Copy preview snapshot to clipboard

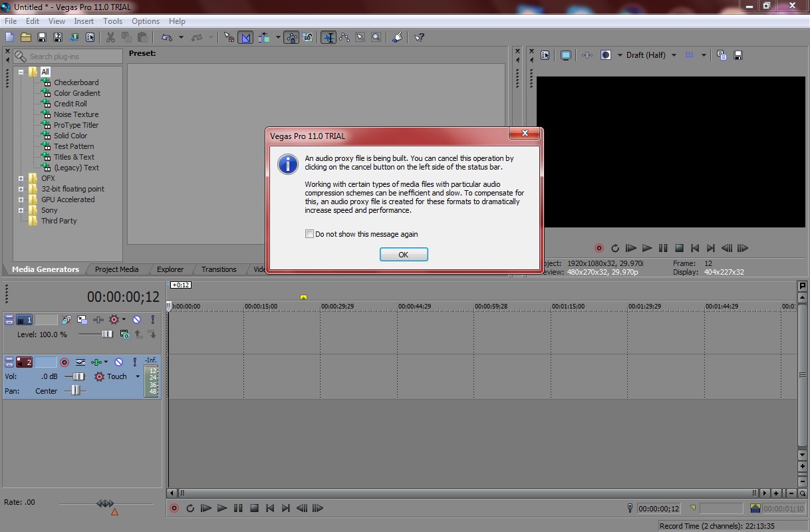pos(722,55)
